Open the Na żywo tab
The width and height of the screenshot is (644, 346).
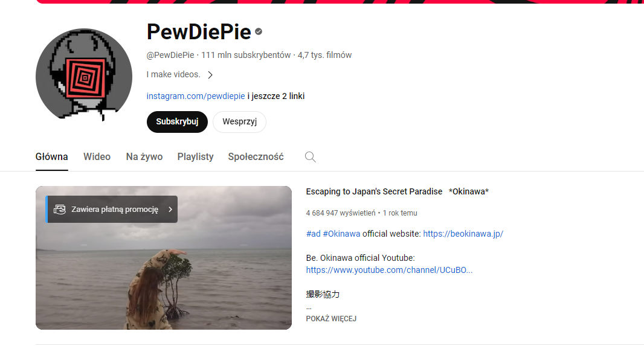(x=144, y=157)
